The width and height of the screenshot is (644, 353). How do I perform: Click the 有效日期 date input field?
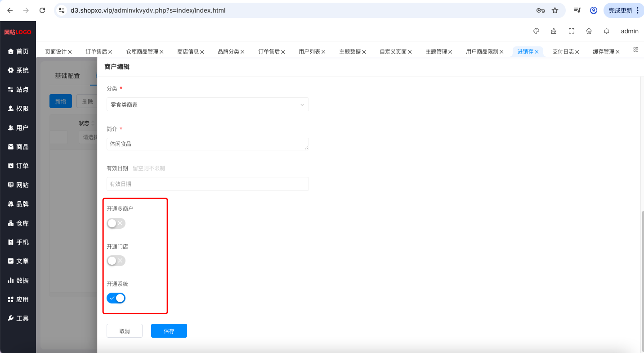click(208, 184)
